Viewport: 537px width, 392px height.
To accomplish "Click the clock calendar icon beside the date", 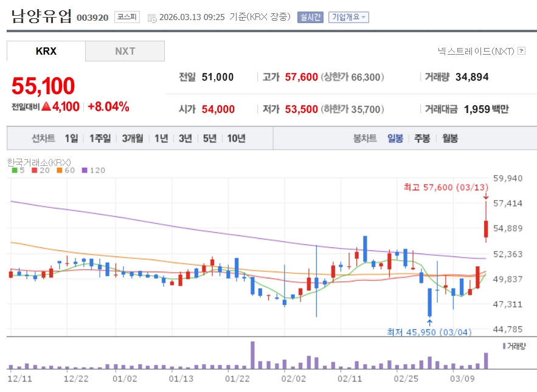I will [x=152, y=18].
